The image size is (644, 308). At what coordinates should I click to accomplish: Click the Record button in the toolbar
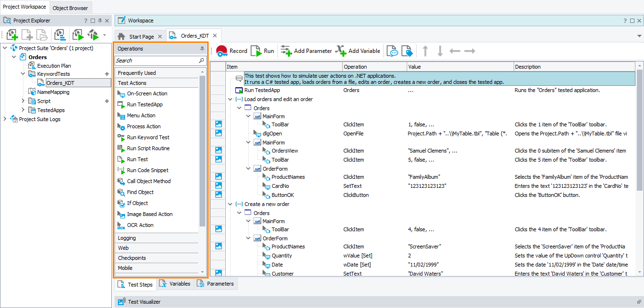(x=232, y=51)
